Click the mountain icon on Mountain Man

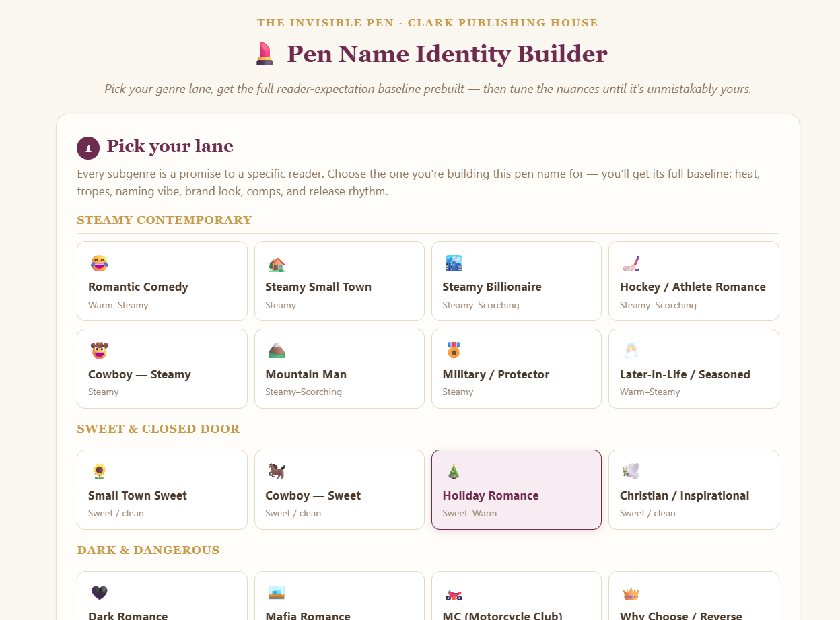click(x=277, y=351)
